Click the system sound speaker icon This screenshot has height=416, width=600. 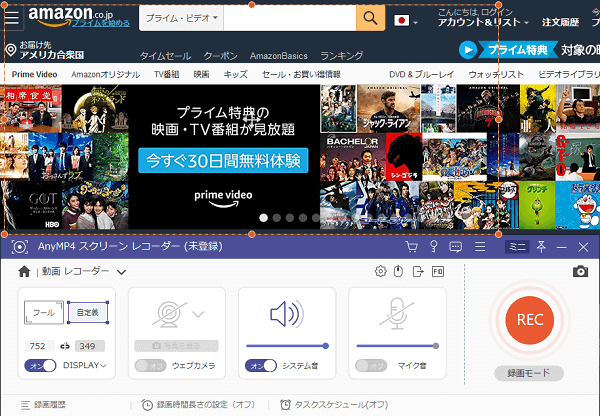(x=287, y=314)
